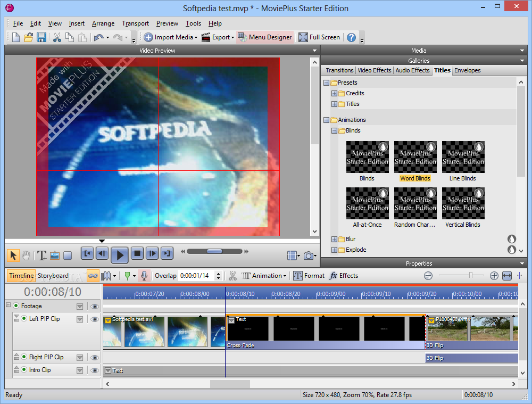Expand the Titles folder in Presets
This screenshot has height=404, width=532.
(334, 104)
